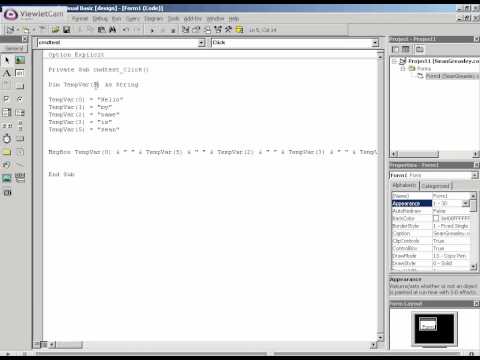This screenshot has width=480, height=360.
Task: Click the code editor vertical scrollbar down arrow
Action: [380, 337]
